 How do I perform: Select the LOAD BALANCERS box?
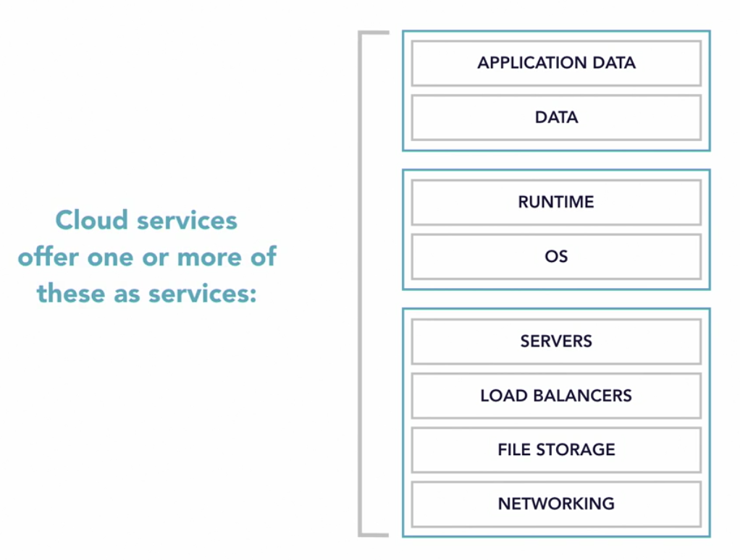point(556,396)
